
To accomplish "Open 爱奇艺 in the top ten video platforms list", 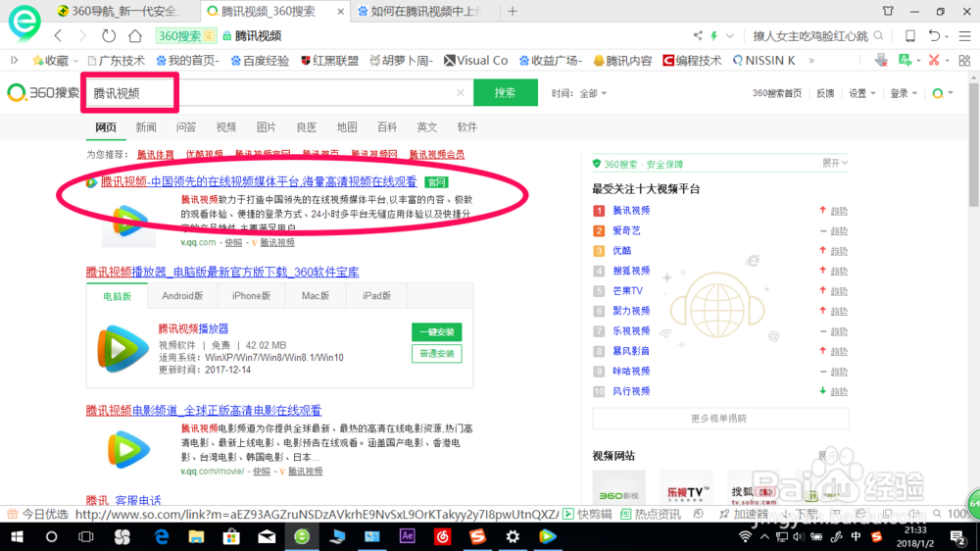I will click(x=626, y=230).
